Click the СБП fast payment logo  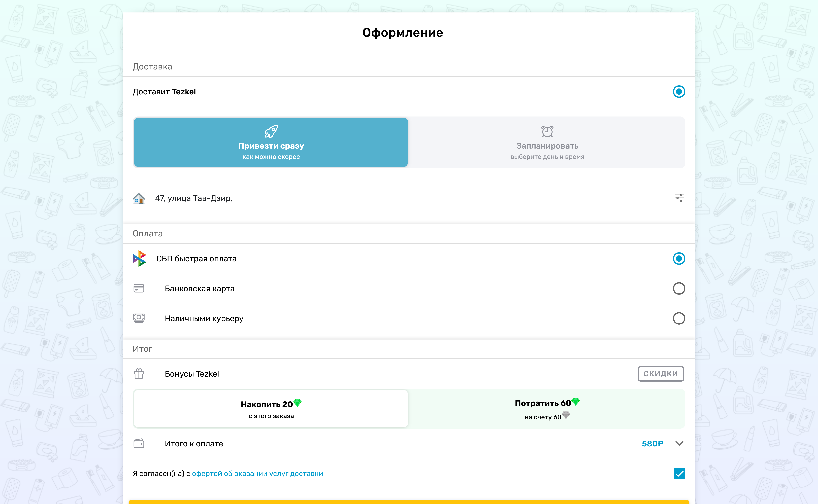[x=139, y=259]
